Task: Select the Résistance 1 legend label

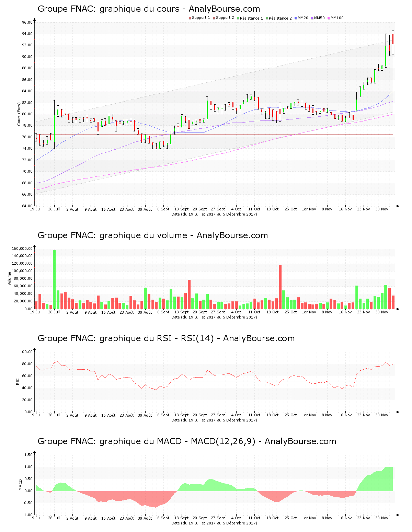Action: (x=251, y=18)
